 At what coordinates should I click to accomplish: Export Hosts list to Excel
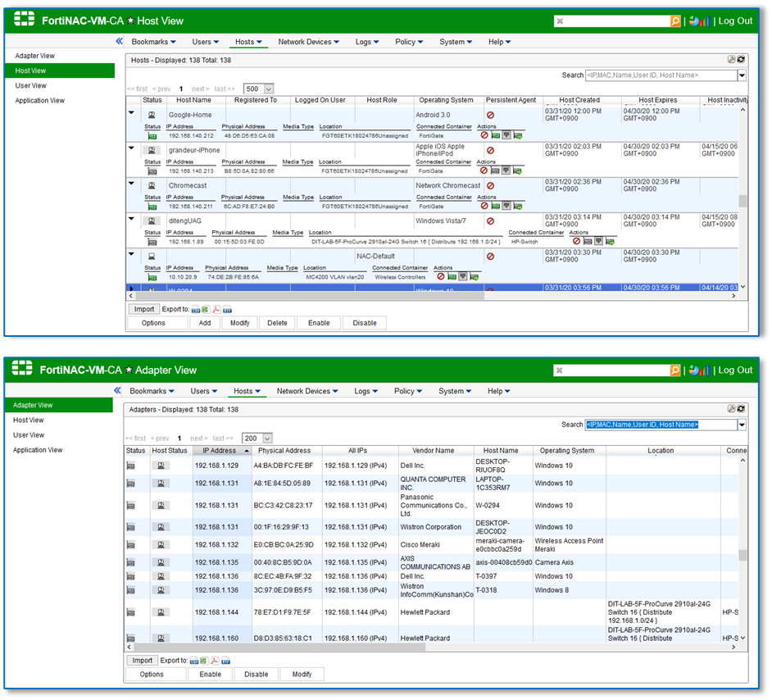(x=205, y=310)
